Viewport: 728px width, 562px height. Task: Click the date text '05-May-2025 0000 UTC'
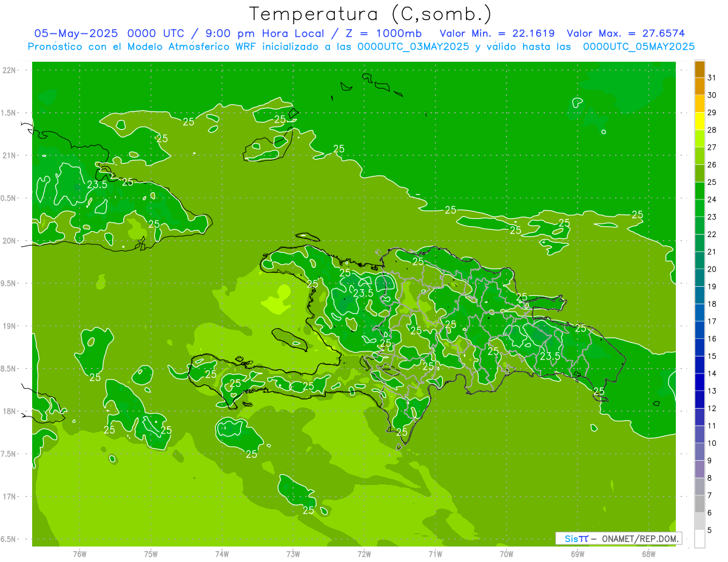click(x=109, y=33)
